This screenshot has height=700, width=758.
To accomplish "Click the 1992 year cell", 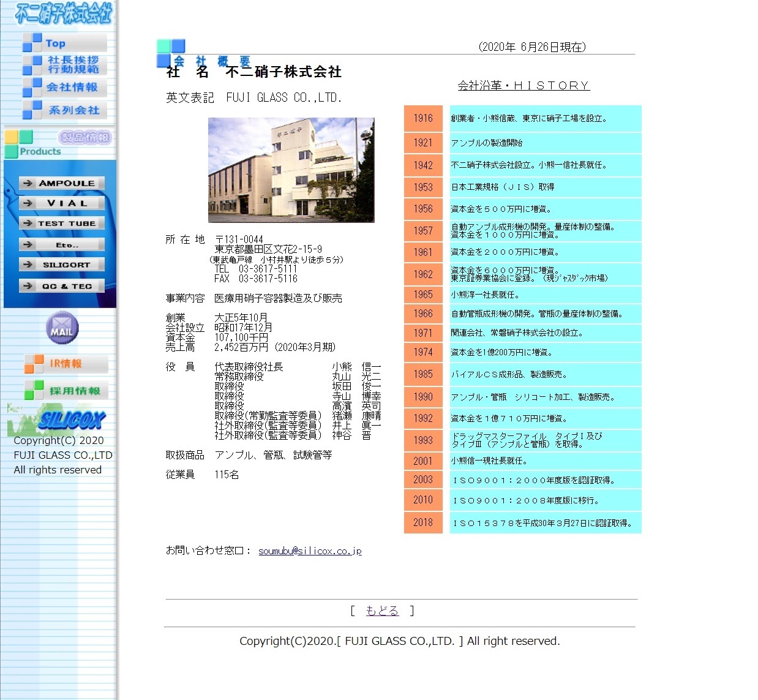I will (x=423, y=418).
